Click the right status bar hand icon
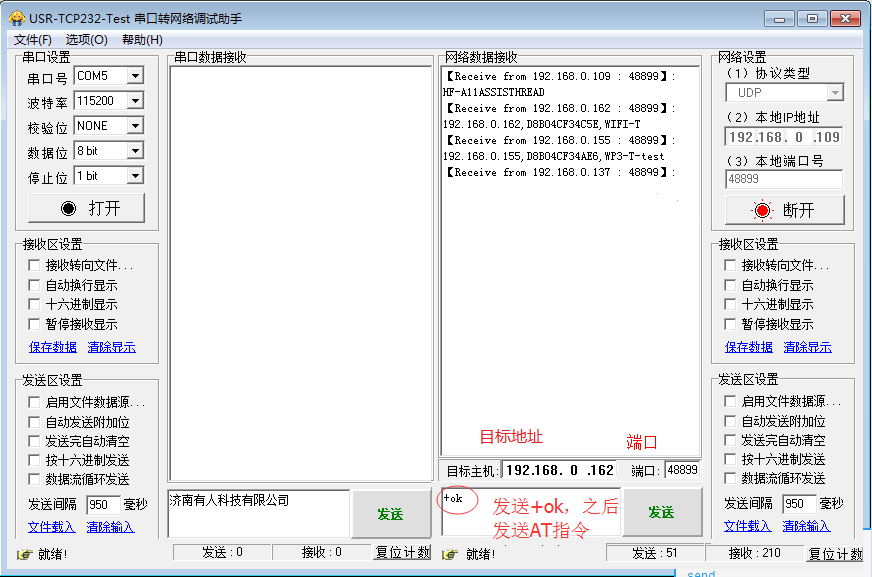Screen dimensions: 872x577 [x=449, y=554]
